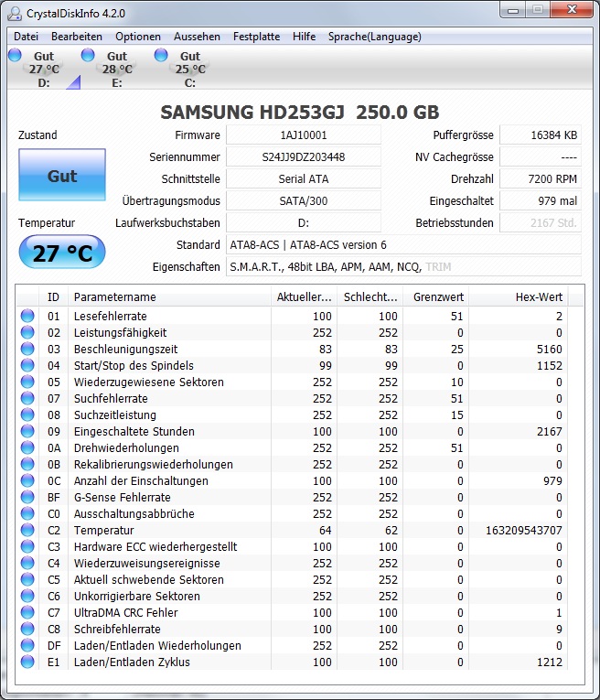Click status orb for Schreibfehlerrate row
The height and width of the screenshot is (700, 600).
(27, 629)
